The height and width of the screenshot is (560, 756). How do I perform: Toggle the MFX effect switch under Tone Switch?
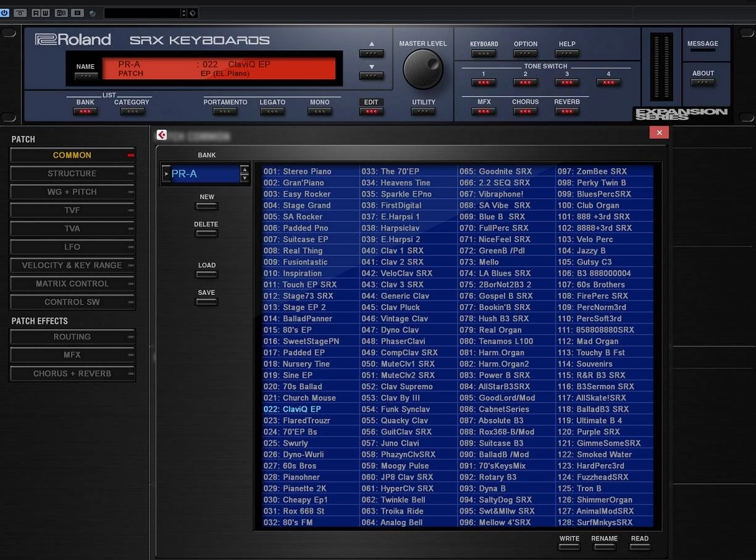(x=484, y=112)
